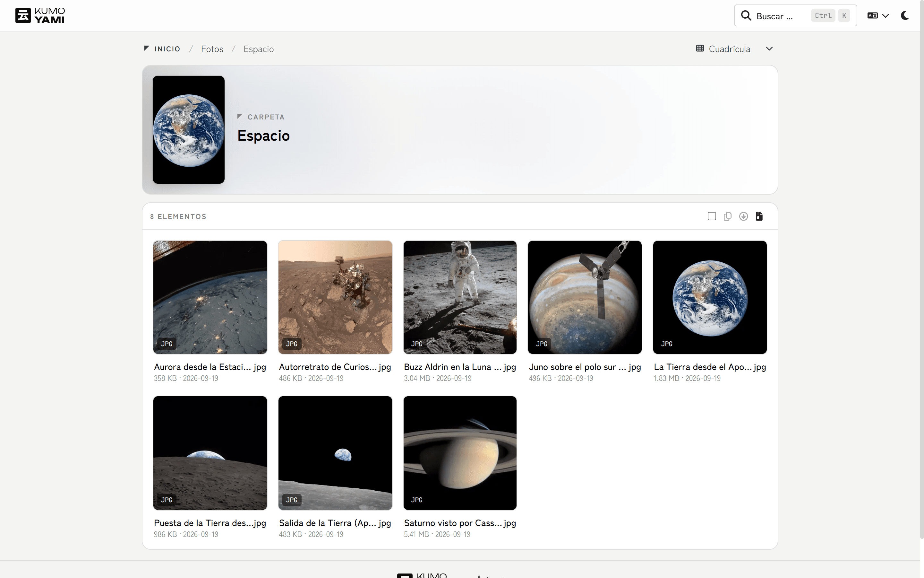Click the '5.41 MB · 2026-09-19' file details

point(437,534)
